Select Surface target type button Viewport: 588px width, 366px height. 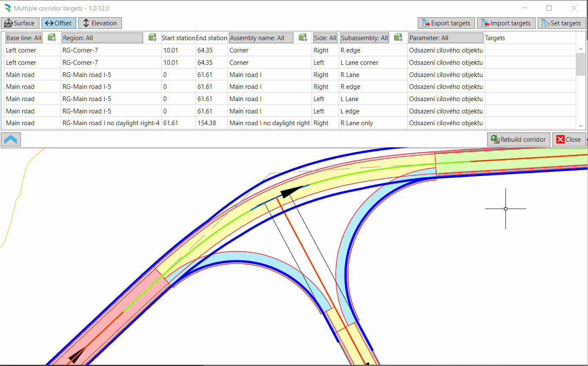[x=20, y=23]
